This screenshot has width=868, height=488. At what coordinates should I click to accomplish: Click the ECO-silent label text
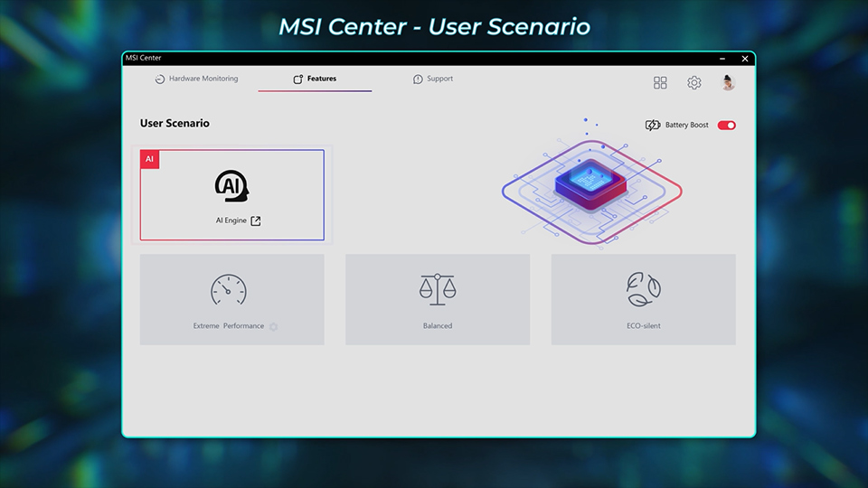644,326
